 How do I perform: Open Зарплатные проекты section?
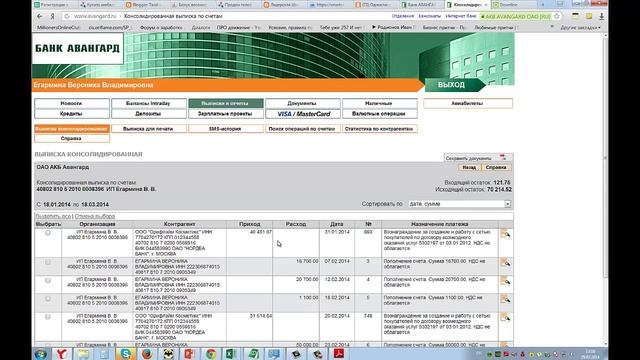coord(225,113)
